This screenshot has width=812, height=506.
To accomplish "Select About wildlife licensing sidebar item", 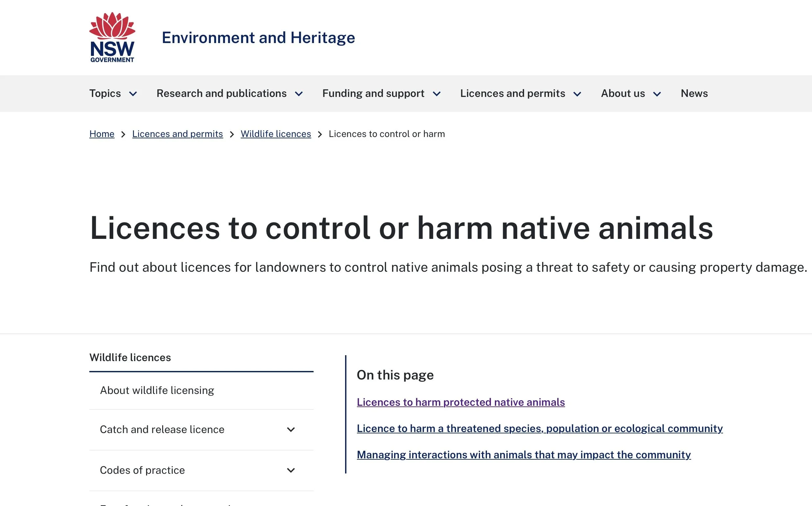I will (157, 390).
